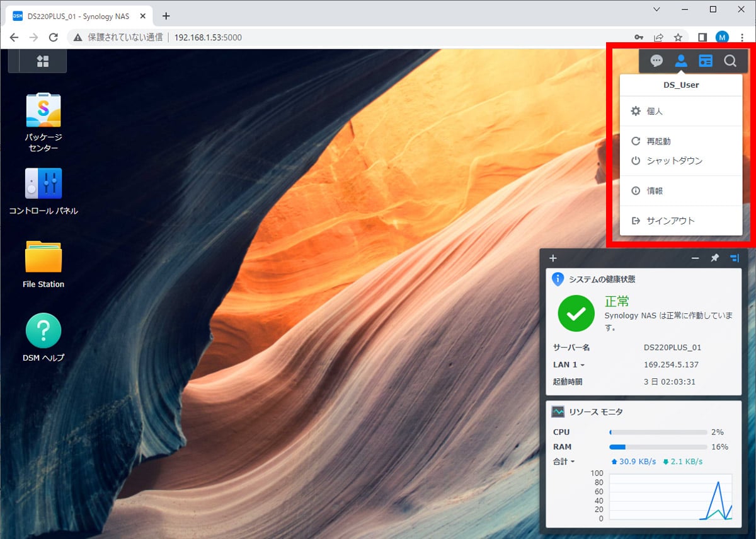Minimize the widget panel

(x=696, y=258)
